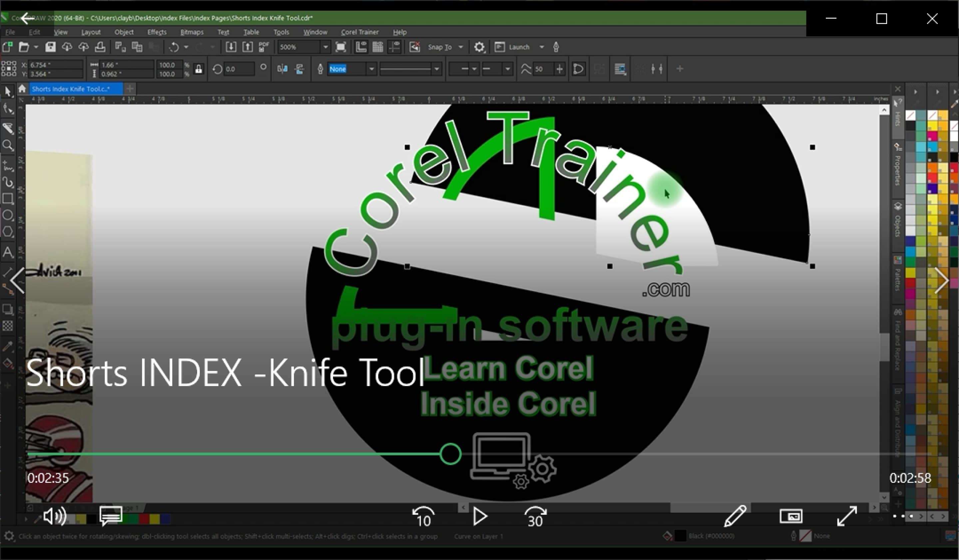Open Options gear icon in toolbar
Viewport: 959px width, 560px height.
click(x=479, y=47)
